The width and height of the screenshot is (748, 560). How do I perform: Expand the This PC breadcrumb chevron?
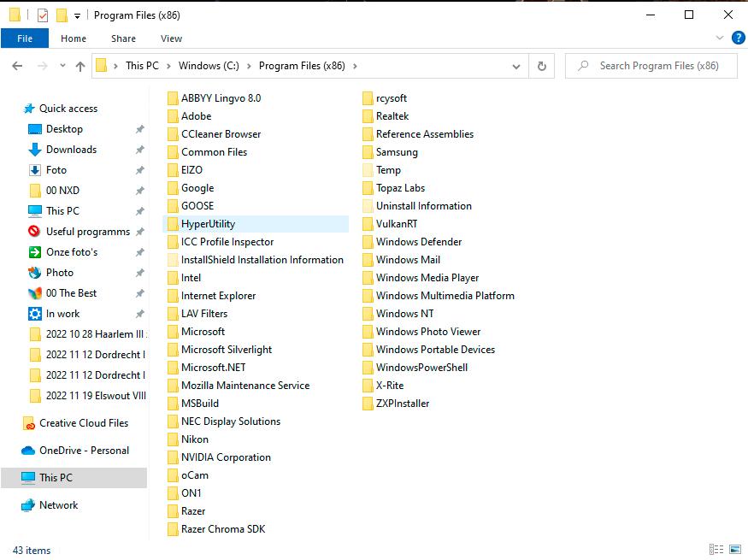(168, 67)
